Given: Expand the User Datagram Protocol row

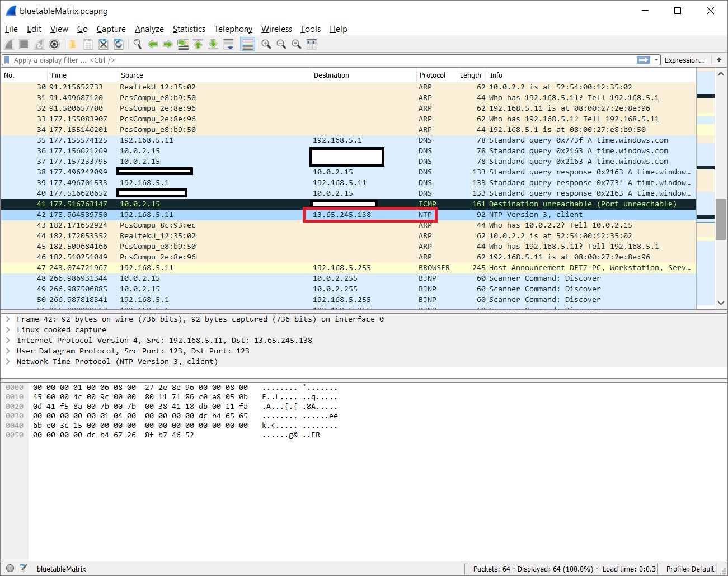Looking at the screenshot, I should point(8,351).
